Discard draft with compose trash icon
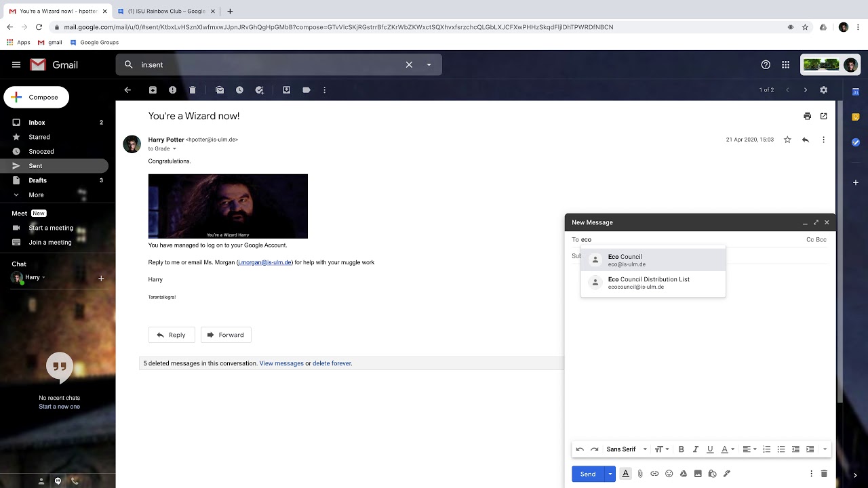The height and width of the screenshot is (488, 868). [824, 474]
